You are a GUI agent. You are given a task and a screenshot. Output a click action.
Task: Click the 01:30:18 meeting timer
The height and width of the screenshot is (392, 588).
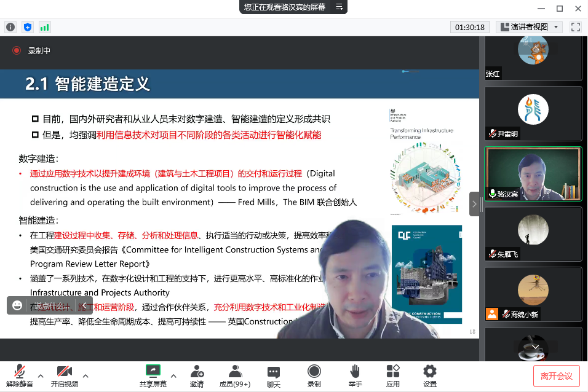(469, 27)
